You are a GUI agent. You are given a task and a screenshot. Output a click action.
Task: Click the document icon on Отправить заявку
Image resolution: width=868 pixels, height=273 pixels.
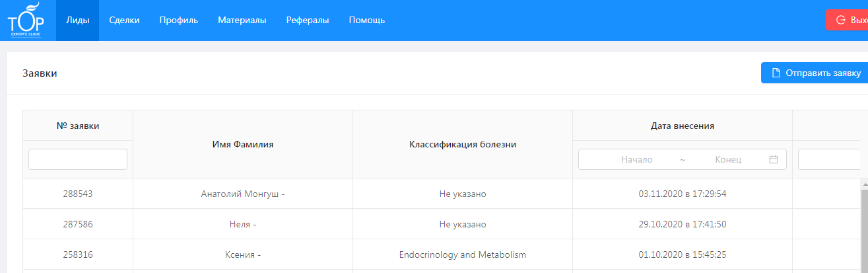click(777, 73)
